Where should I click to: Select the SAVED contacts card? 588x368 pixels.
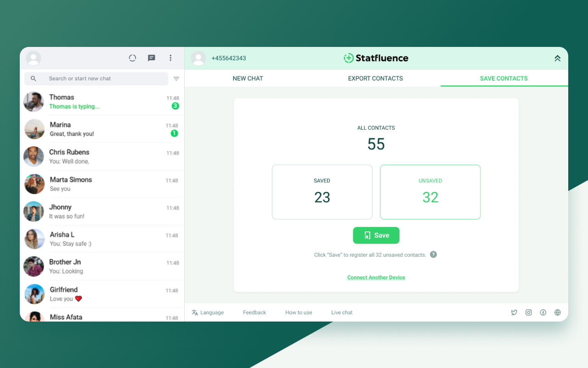click(x=322, y=192)
